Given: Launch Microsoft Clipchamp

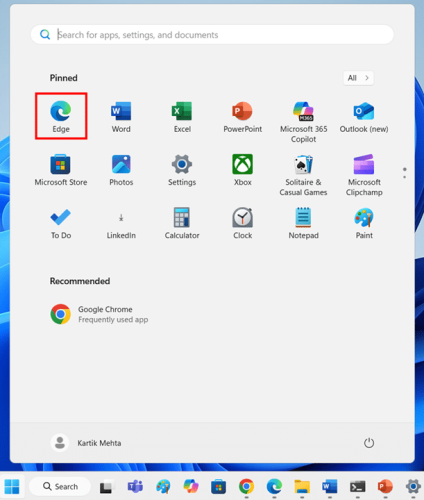Looking at the screenshot, I should point(364,175).
